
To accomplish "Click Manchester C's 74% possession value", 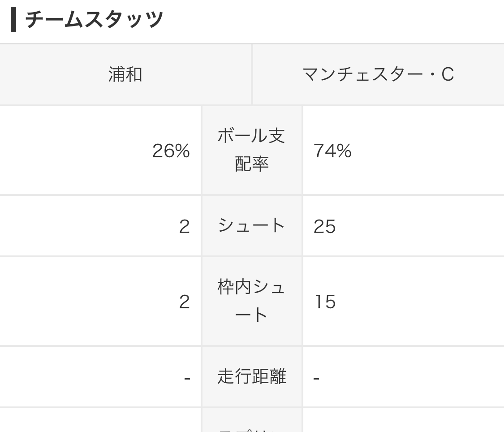I will pos(332,151).
